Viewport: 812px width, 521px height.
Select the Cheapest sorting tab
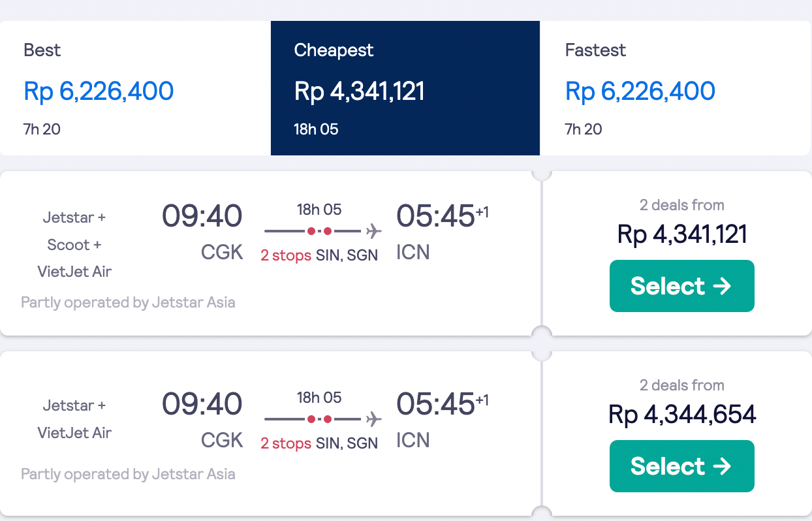[405, 88]
